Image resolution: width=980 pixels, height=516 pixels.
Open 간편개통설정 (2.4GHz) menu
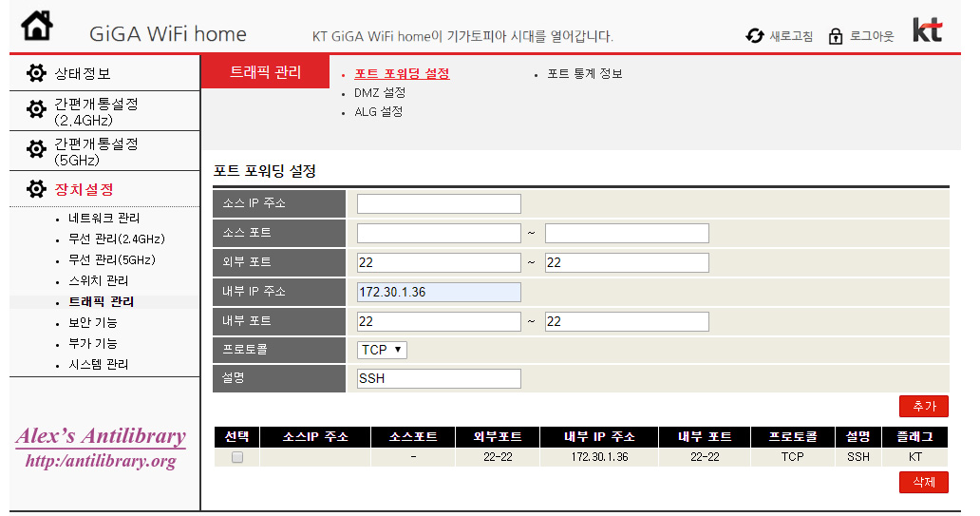point(96,112)
